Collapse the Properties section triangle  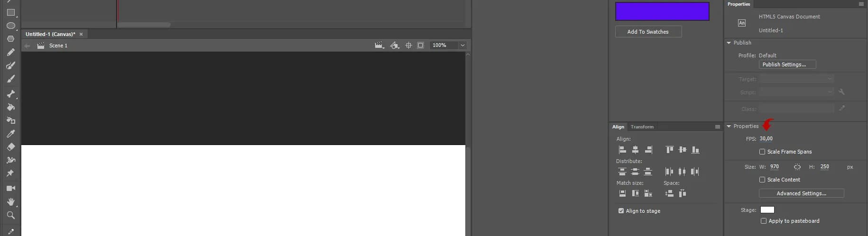pos(729,127)
